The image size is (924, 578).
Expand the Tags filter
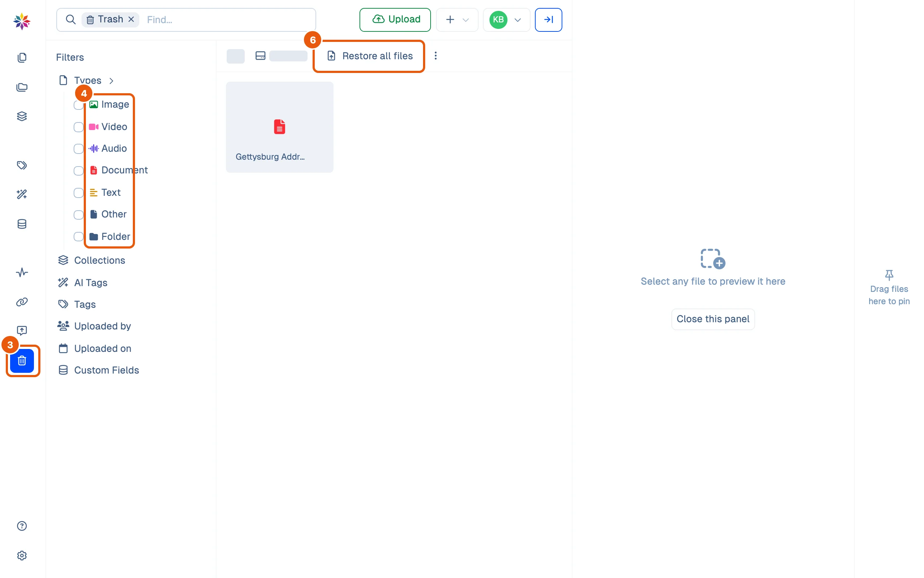(x=77, y=304)
